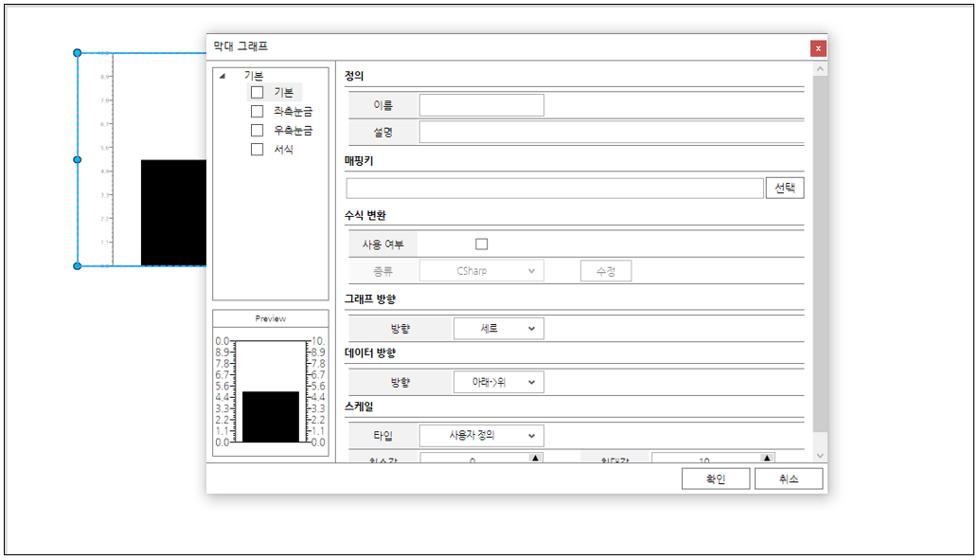Click the 매핑키 section heading
This screenshot has height=560, width=980.
[359, 161]
